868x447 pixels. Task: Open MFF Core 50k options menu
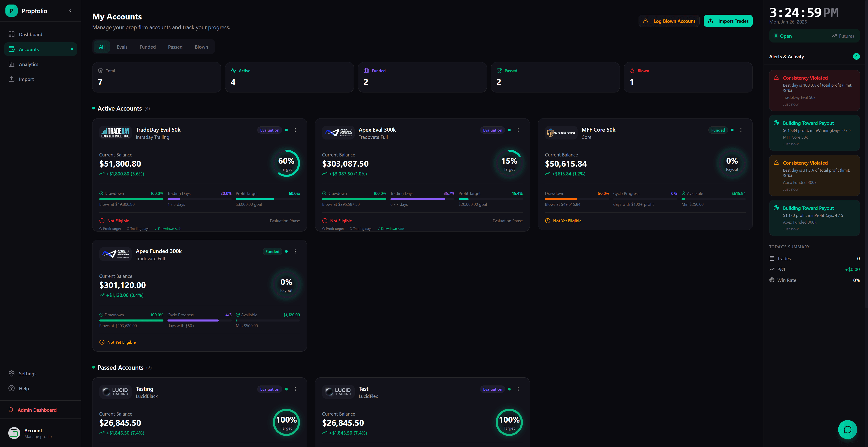[741, 130]
